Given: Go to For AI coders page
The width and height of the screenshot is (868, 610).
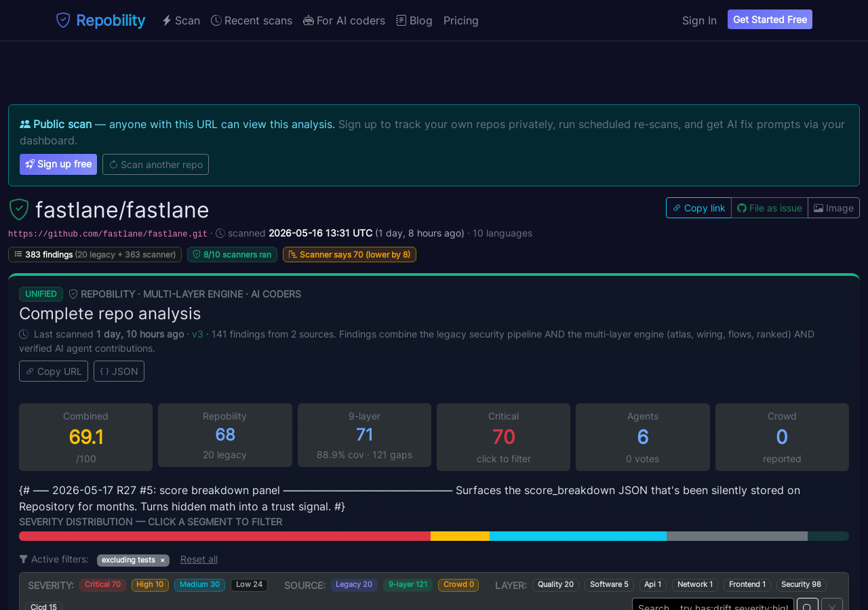Looking at the screenshot, I should pyautogui.click(x=344, y=20).
